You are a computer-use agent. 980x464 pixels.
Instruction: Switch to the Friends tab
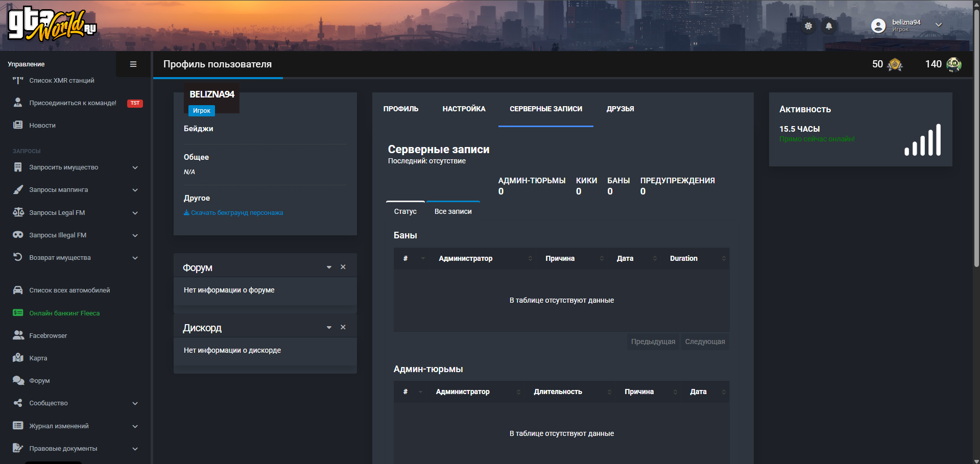[x=620, y=109]
